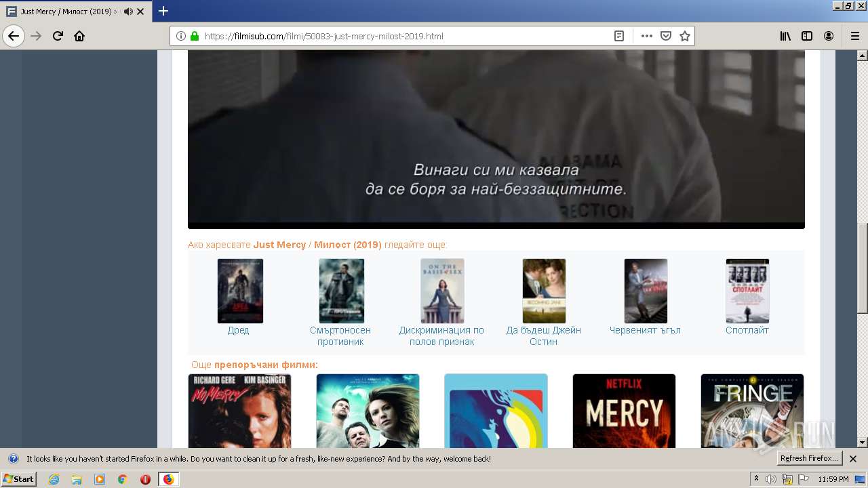
Task: Open File Explorer from taskbar
Action: point(77,479)
